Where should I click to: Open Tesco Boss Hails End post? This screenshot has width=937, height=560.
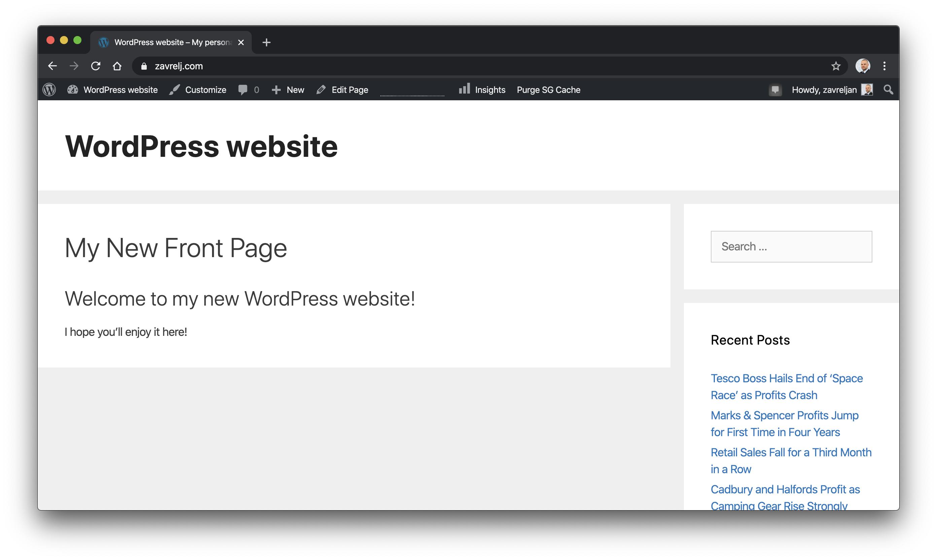(x=787, y=386)
